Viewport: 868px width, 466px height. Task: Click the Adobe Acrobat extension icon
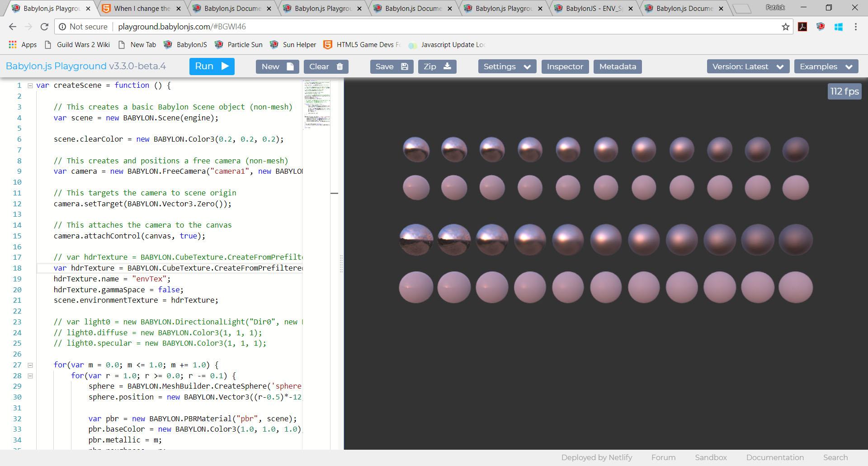[x=803, y=27]
